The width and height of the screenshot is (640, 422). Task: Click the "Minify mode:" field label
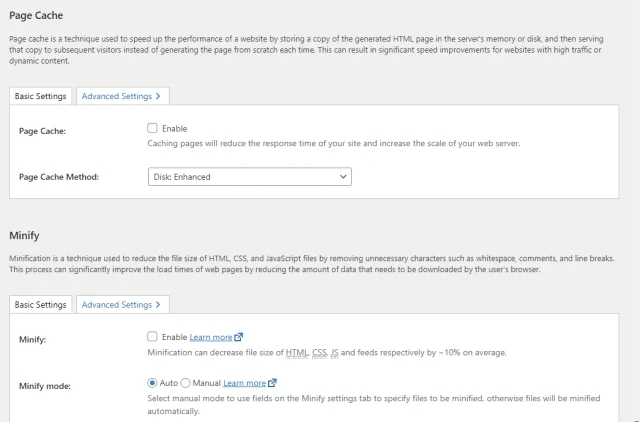46,383
